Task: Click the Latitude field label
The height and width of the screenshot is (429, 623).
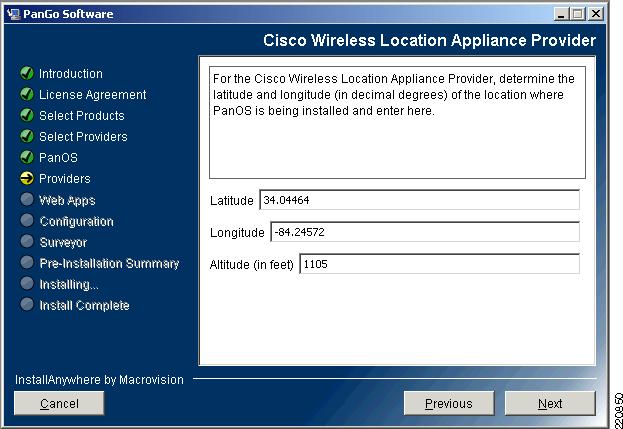Action: point(232,201)
